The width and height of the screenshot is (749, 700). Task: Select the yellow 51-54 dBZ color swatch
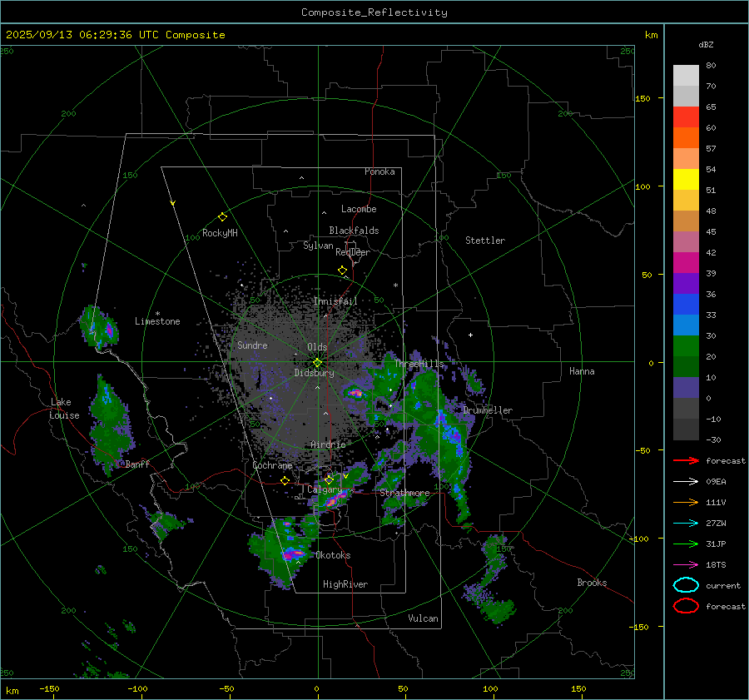click(686, 180)
